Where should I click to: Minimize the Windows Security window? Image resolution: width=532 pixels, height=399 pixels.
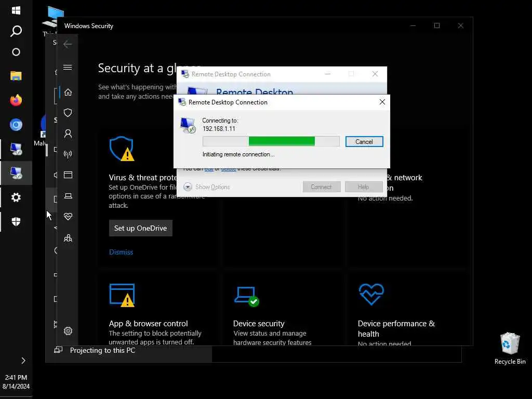click(413, 26)
